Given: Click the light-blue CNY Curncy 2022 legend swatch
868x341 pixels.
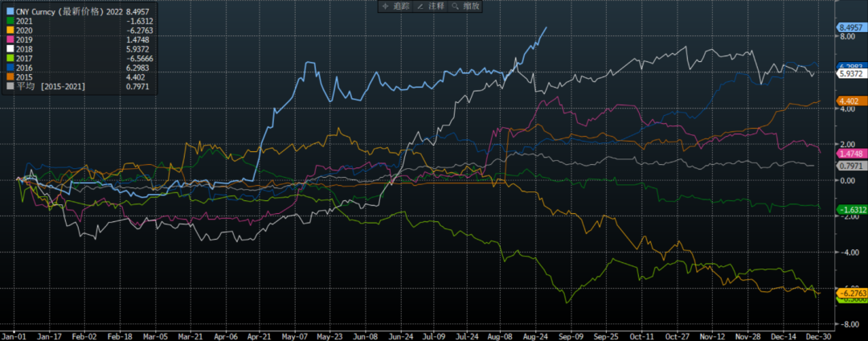Looking at the screenshot, I should (9, 13).
